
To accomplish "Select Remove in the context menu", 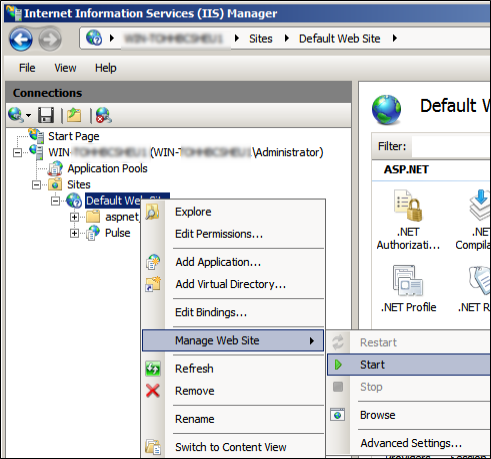I will (233, 391).
